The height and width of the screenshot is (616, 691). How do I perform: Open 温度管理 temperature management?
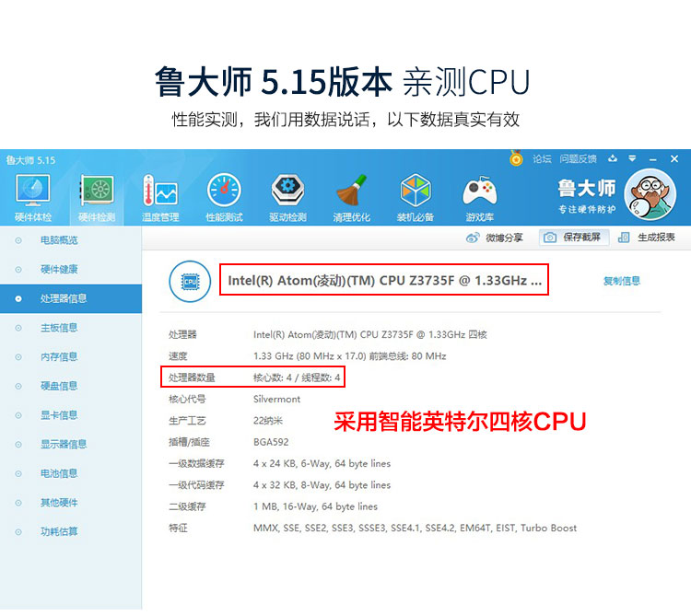159,197
